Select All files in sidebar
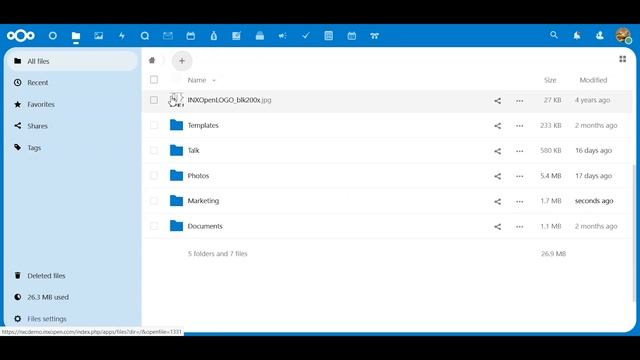Viewport: 640px width, 360px height. click(73, 61)
